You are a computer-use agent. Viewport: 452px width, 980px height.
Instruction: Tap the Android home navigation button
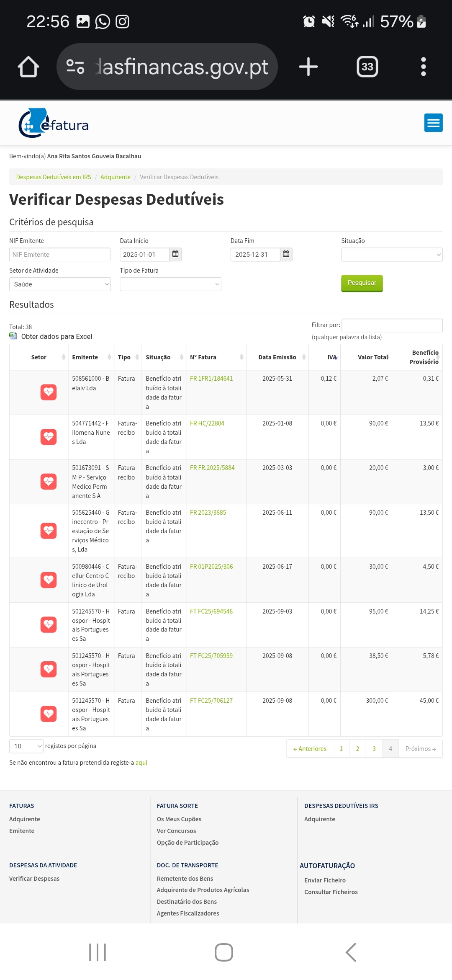point(224,952)
